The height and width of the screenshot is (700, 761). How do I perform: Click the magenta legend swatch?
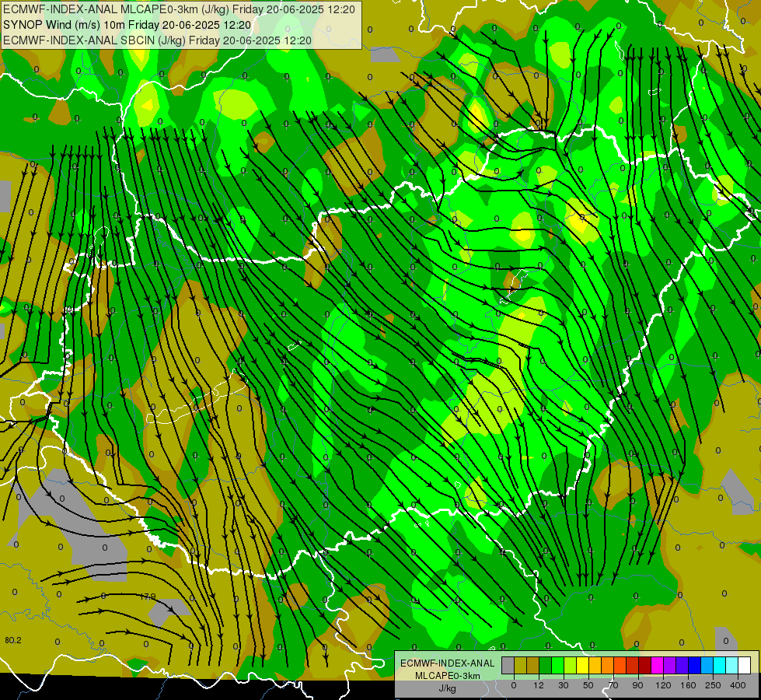tap(658, 665)
